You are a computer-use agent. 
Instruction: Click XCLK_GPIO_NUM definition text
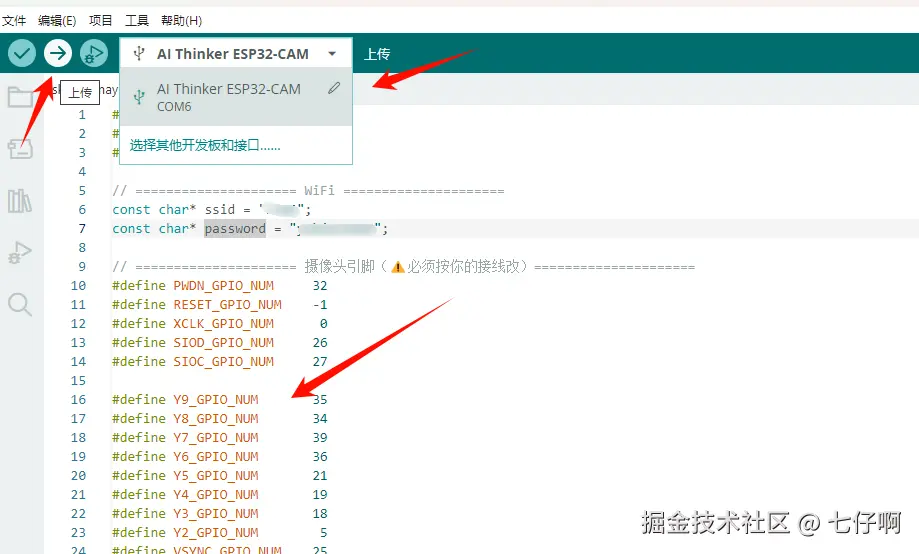223,324
